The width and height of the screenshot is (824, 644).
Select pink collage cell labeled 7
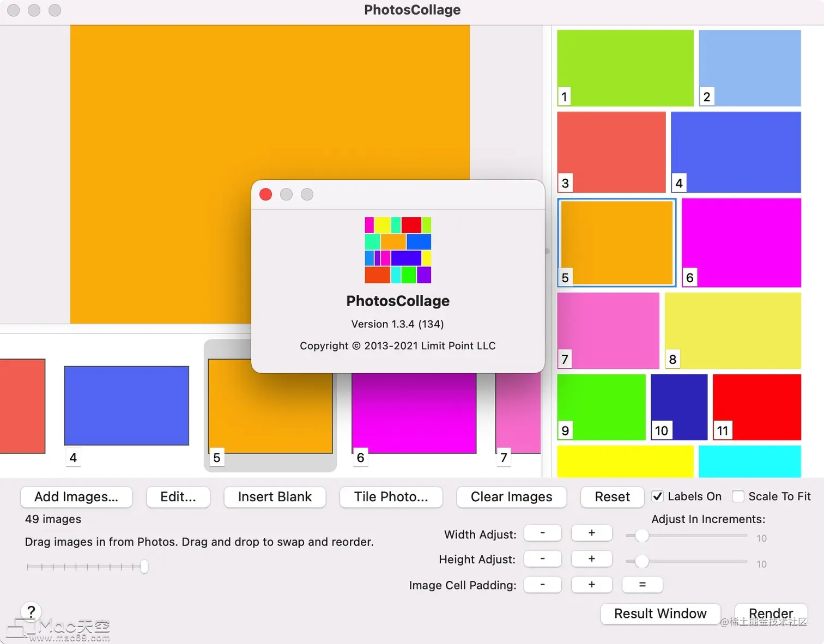coord(608,331)
